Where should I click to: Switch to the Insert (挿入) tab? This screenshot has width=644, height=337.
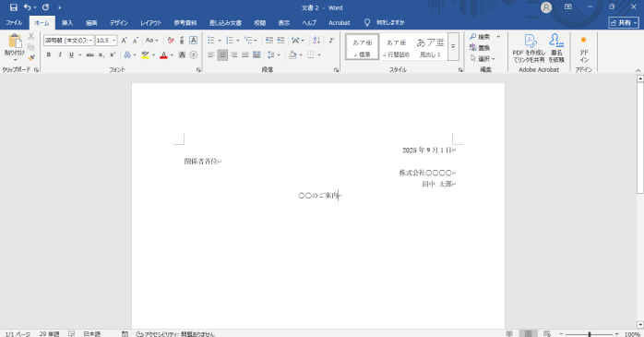coord(67,22)
